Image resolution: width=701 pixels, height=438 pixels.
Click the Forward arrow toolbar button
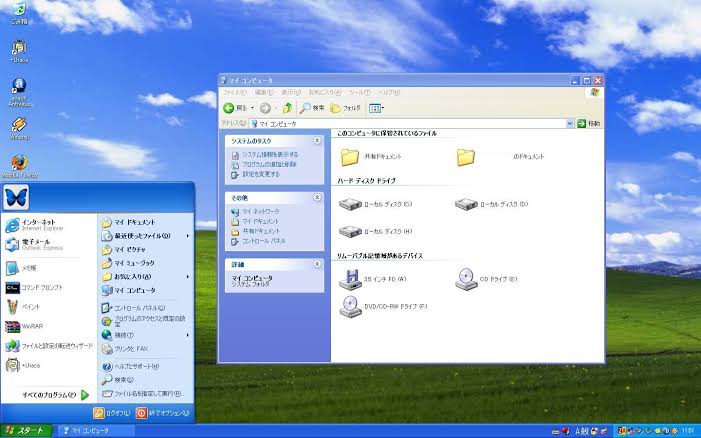265,108
